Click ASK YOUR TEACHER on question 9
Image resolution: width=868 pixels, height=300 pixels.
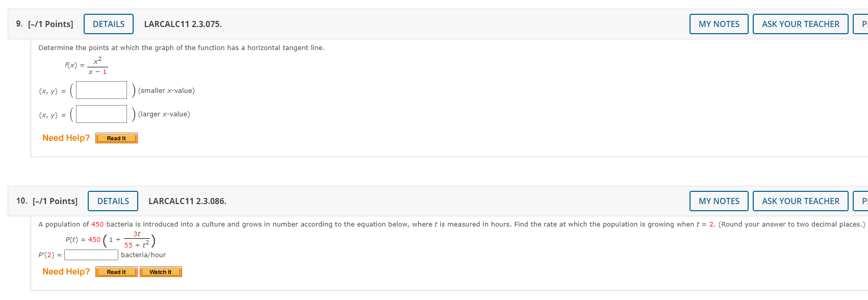tap(800, 23)
